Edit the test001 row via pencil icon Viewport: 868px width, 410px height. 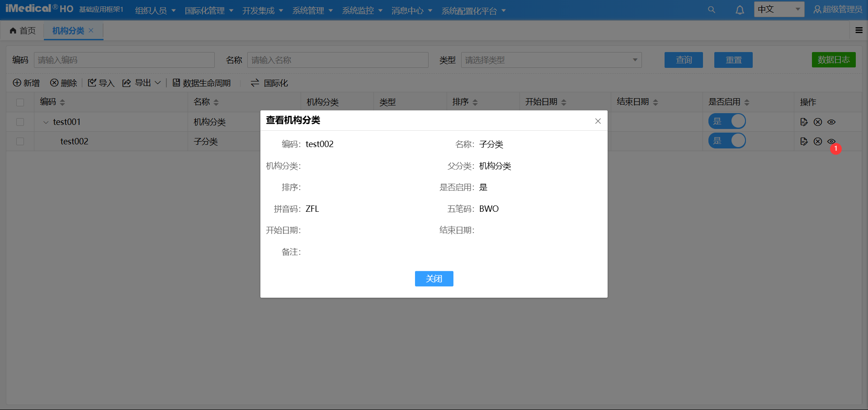coord(804,122)
